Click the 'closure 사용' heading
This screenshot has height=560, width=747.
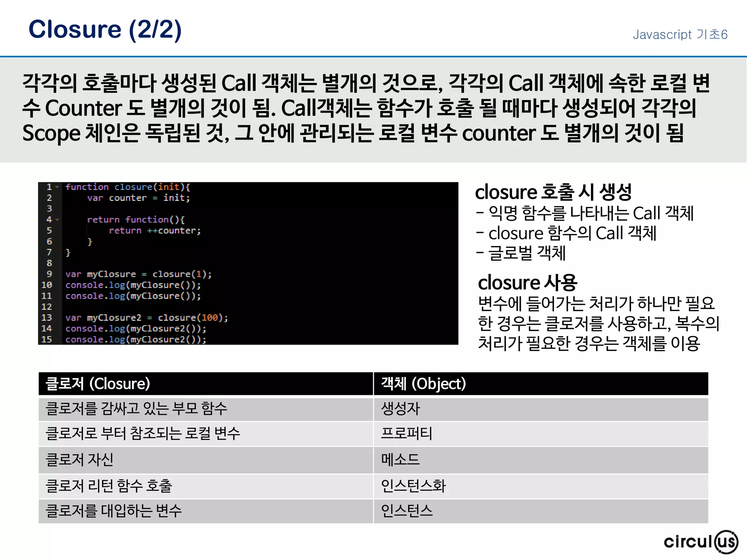pyautogui.click(x=527, y=283)
